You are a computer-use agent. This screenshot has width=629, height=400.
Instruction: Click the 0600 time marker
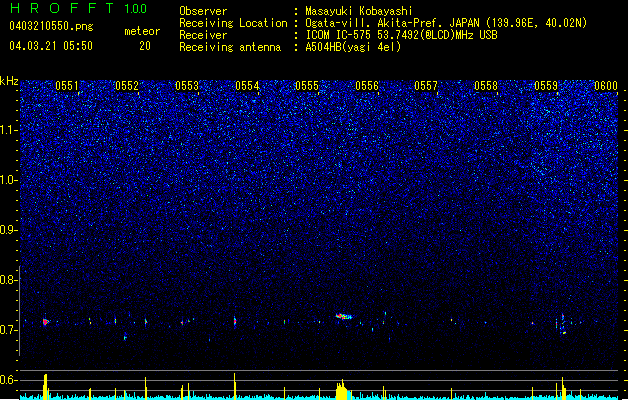606,86
